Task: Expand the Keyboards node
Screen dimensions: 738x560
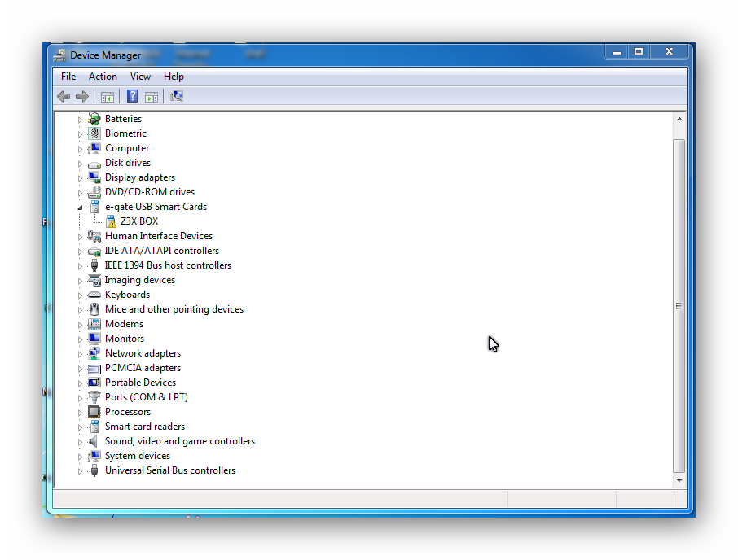Action: pyautogui.click(x=80, y=295)
